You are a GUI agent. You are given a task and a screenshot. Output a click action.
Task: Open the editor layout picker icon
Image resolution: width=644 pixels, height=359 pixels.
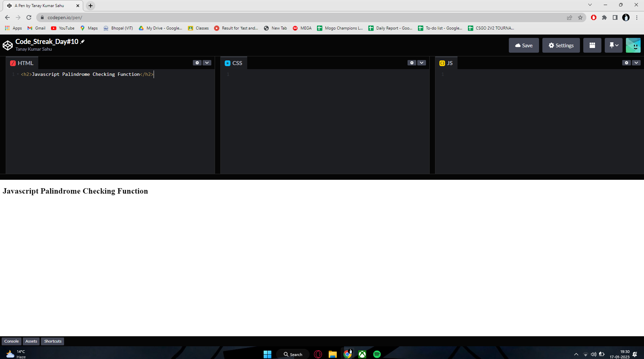pyautogui.click(x=592, y=45)
